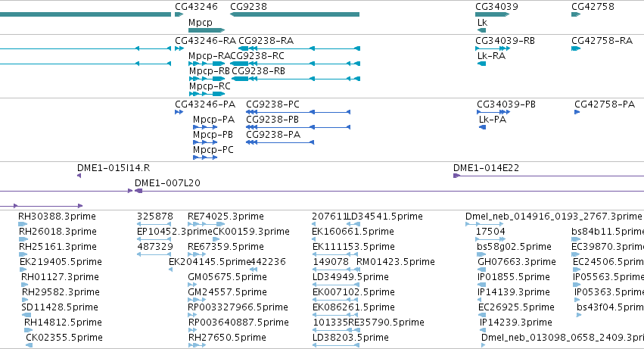Click EST RH27650.5prime
The height and width of the screenshot is (349, 644).
coord(227,338)
